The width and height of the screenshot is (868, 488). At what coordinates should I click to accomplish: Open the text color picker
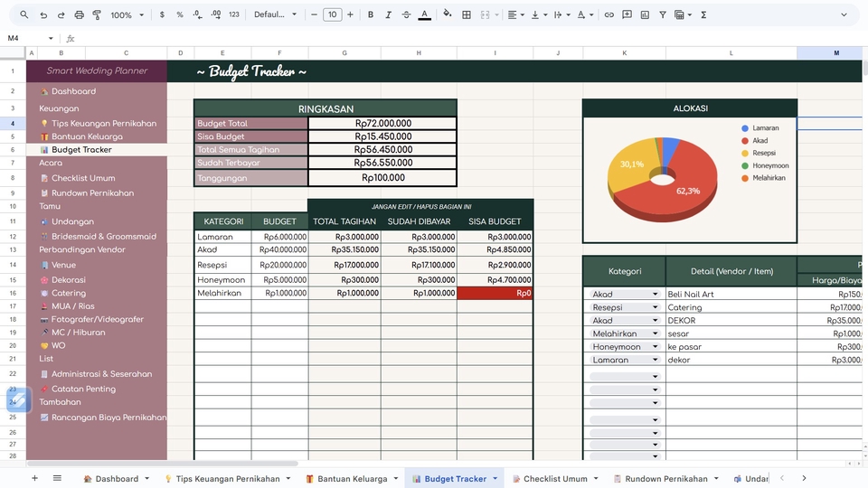[x=425, y=14]
